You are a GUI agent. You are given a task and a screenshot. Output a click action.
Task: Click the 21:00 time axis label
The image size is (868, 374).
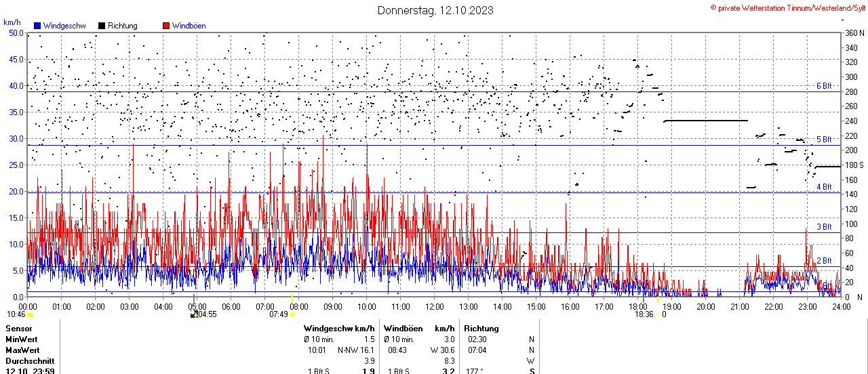click(740, 306)
